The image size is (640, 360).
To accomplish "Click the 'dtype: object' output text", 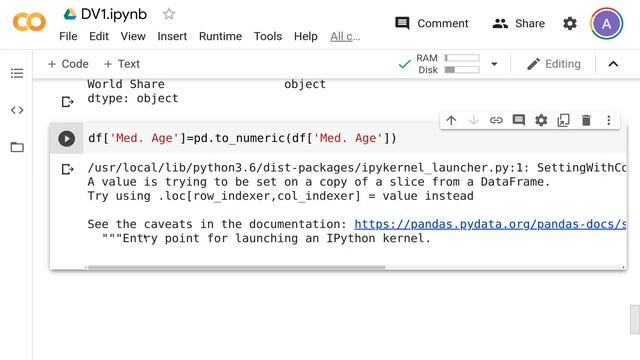I will tap(133, 98).
